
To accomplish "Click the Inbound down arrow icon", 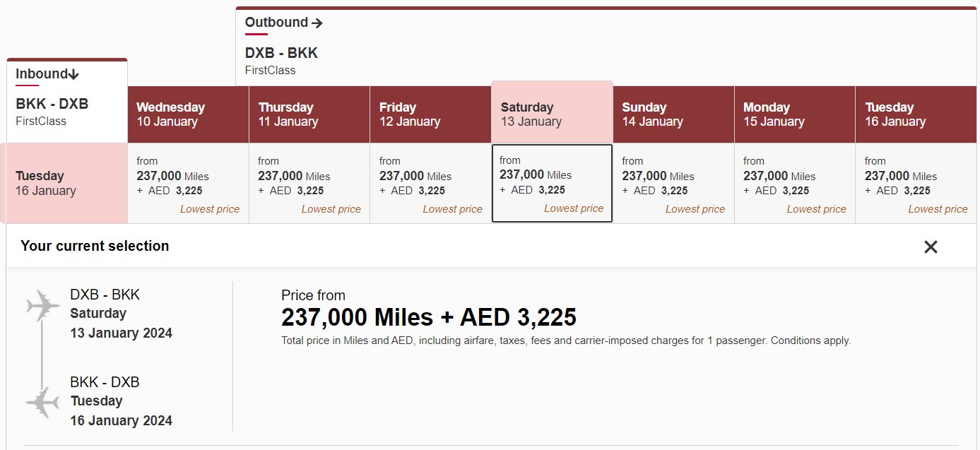I will [74, 74].
